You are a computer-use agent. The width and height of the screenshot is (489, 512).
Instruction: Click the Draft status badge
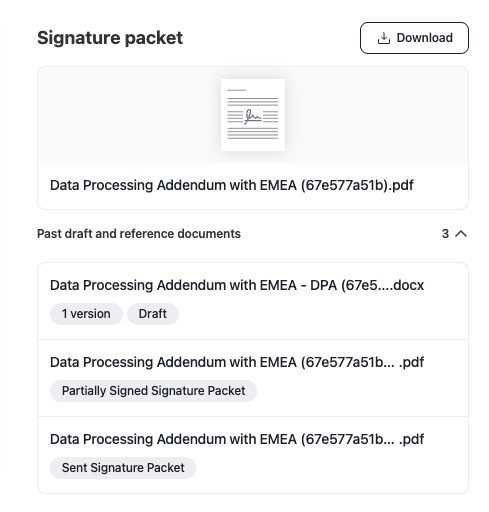(153, 314)
